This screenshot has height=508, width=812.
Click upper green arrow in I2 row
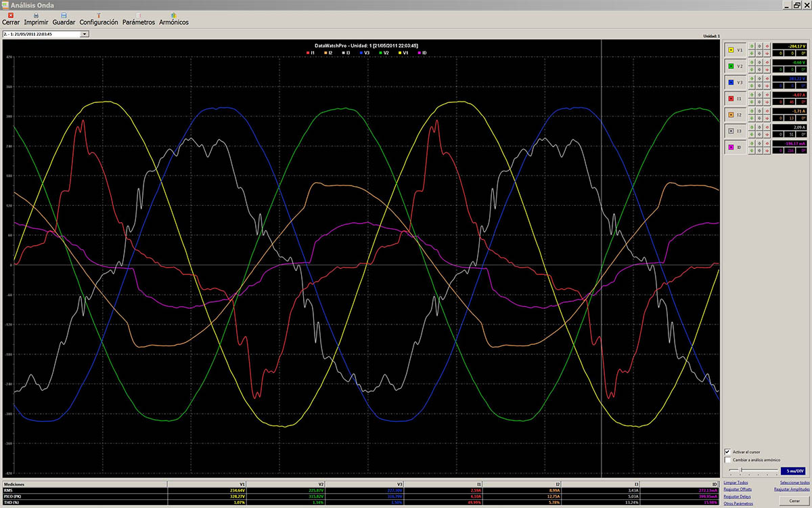coord(752,112)
